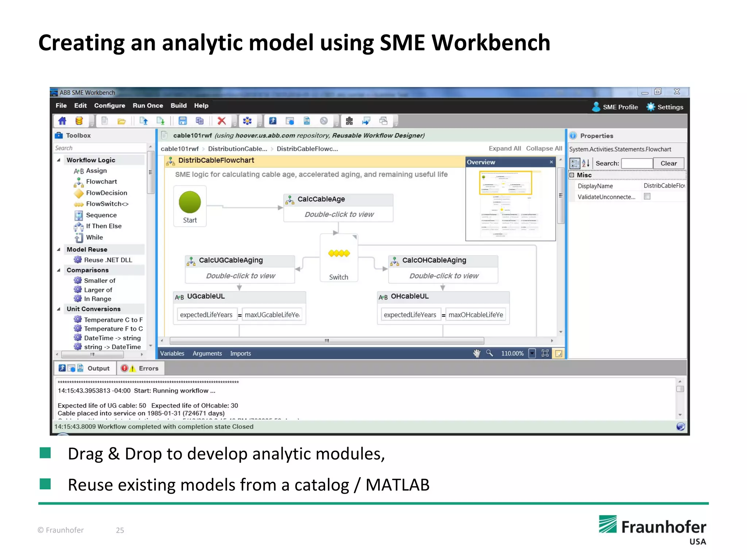Open the Imports panel
This screenshot has height=560, width=747.
(240, 353)
